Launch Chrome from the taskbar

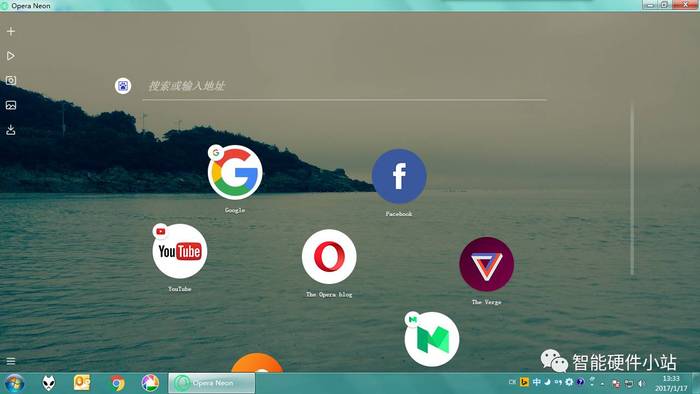(x=117, y=383)
